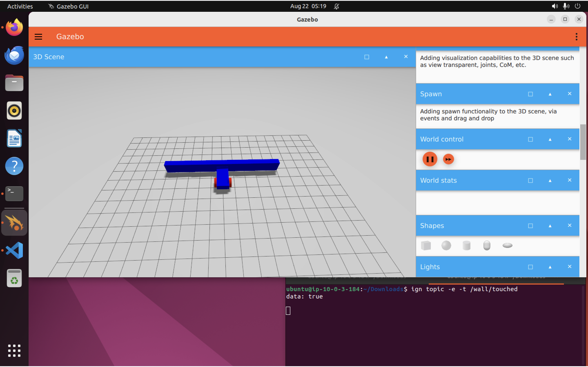Click the plugin sidebar scrollbar

click(583, 142)
